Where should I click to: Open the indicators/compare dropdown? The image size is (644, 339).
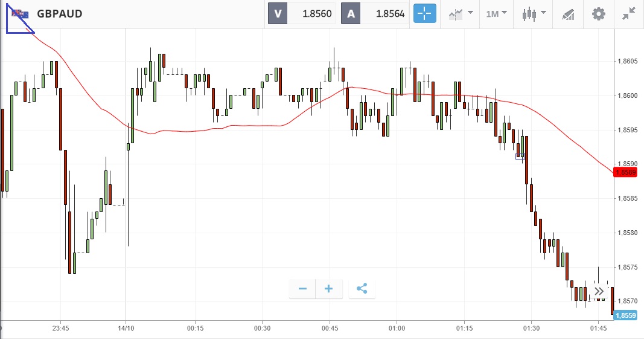[x=461, y=13]
